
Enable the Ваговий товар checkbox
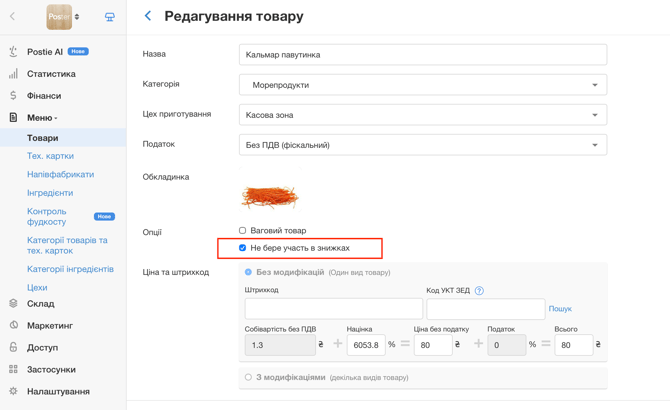(x=242, y=231)
